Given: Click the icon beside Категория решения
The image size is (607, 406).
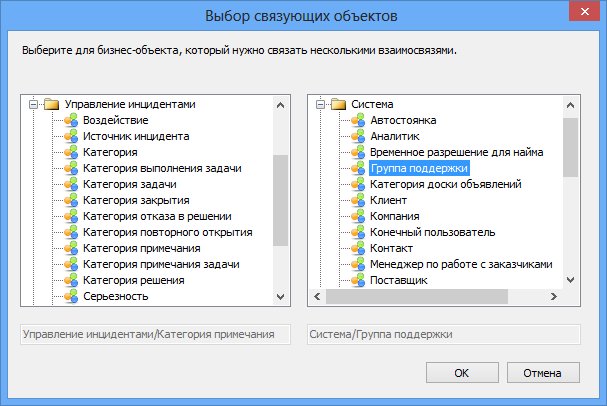Looking at the screenshot, I should point(71,280).
